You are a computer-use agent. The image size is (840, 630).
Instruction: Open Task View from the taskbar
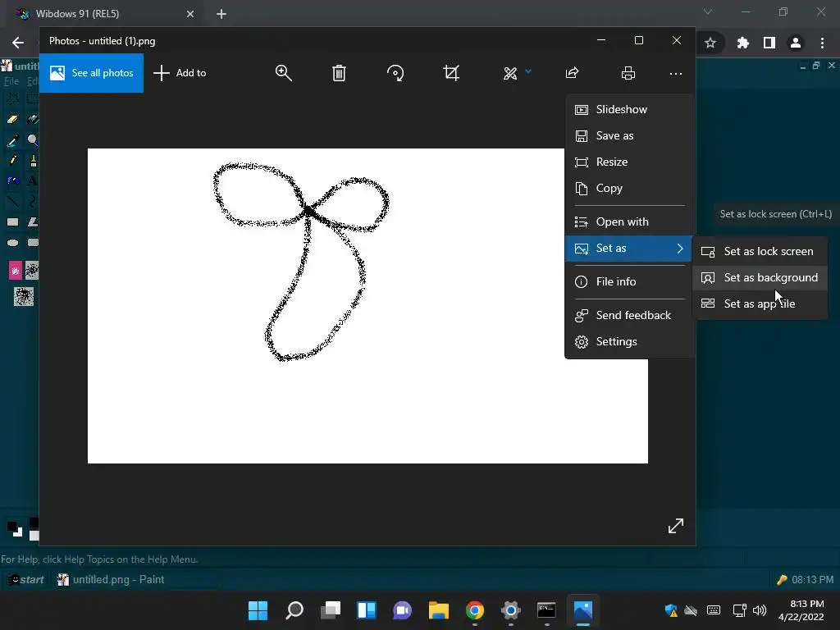point(331,610)
